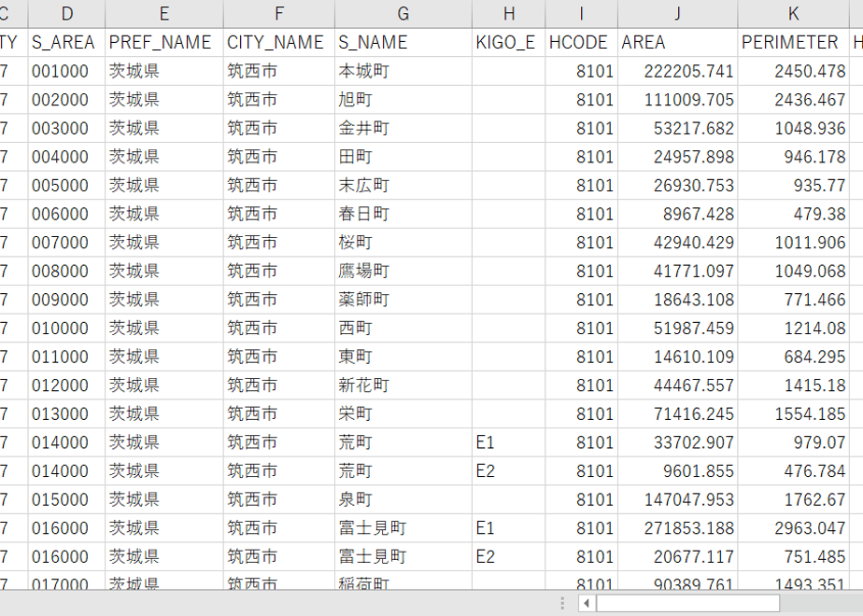Select AREA value 111009.705

677,100
